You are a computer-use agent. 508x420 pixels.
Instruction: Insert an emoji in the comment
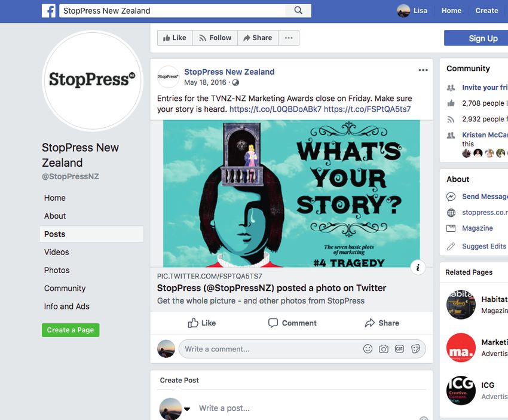(368, 349)
